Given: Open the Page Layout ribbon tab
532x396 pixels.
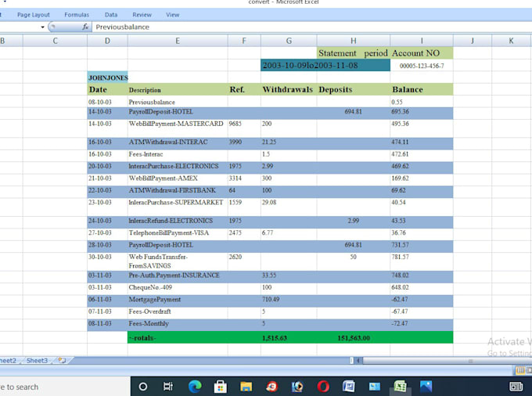Looking at the screenshot, I should pos(33,15).
